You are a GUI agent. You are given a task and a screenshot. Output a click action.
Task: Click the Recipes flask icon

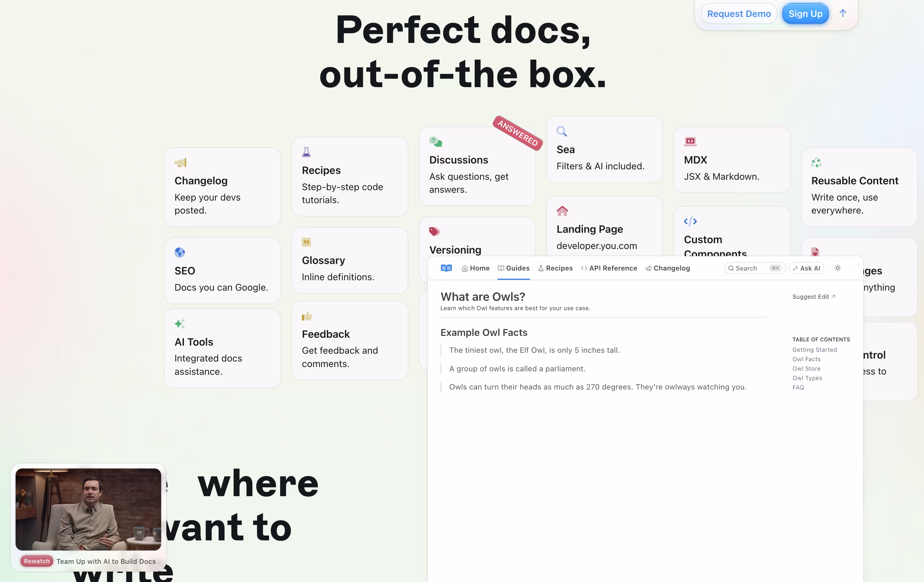pyautogui.click(x=306, y=152)
